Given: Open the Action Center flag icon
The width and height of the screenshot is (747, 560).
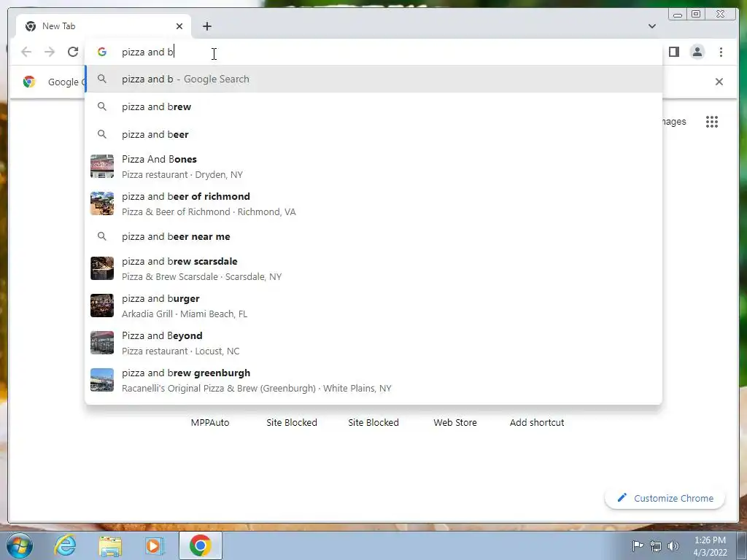Looking at the screenshot, I should click(x=638, y=546).
